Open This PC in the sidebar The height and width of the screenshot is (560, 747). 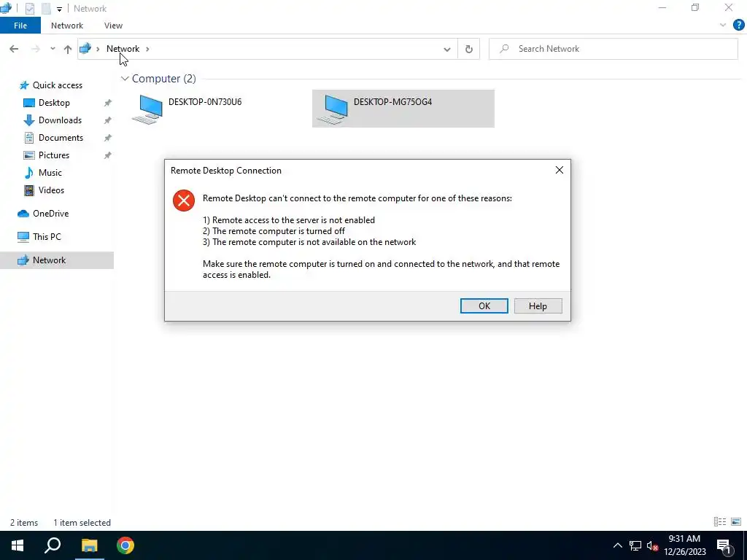pyautogui.click(x=47, y=237)
